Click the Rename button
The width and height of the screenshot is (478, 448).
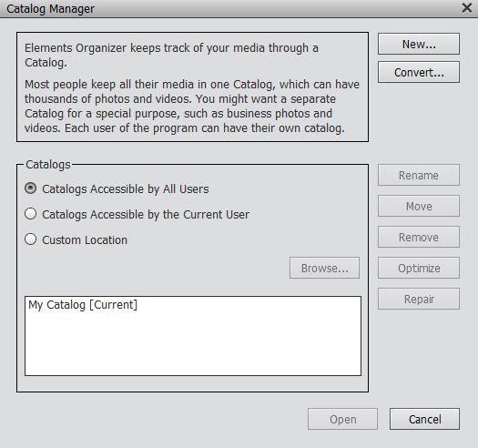419,175
